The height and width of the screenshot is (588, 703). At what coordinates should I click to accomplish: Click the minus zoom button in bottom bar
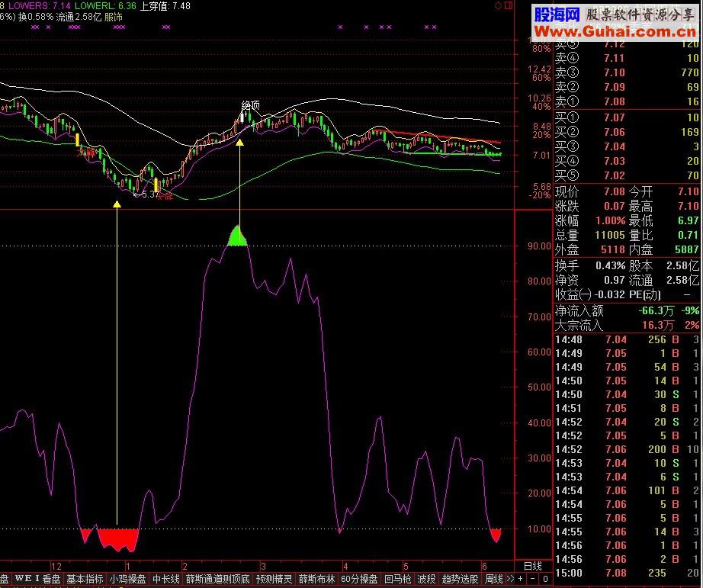533,579
